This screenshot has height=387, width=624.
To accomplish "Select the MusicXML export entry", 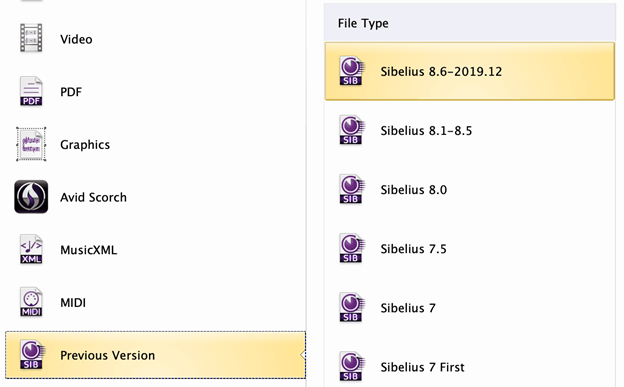I will click(x=156, y=250).
